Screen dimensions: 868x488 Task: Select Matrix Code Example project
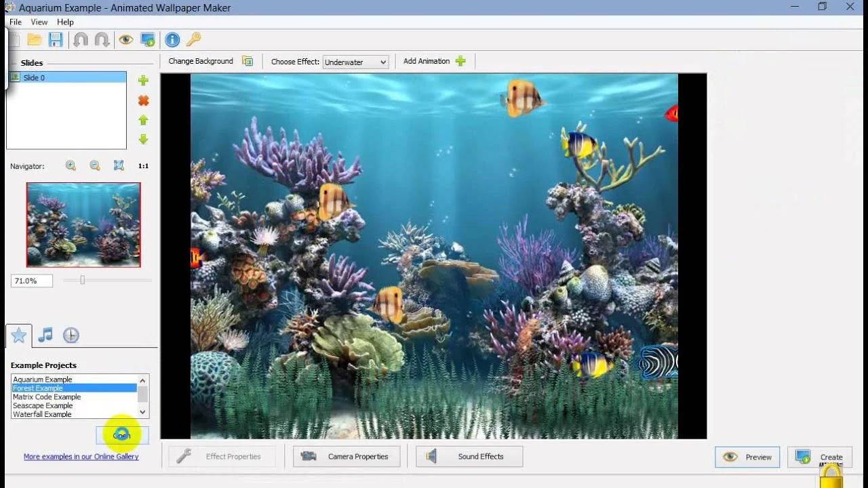[x=75, y=397]
